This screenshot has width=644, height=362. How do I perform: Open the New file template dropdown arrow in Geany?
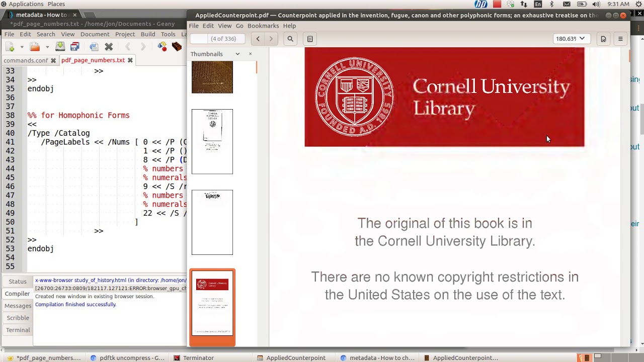pyautogui.click(x=22, y=47)
